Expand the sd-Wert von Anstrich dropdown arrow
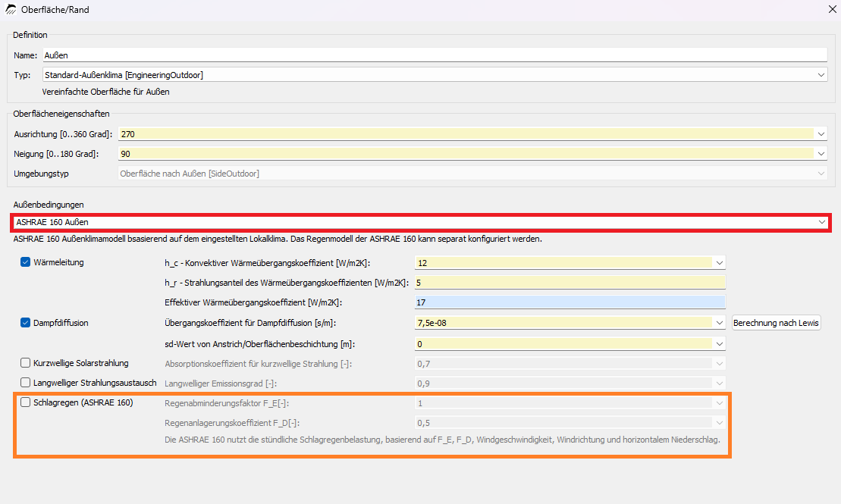 [x=719, y=343]
